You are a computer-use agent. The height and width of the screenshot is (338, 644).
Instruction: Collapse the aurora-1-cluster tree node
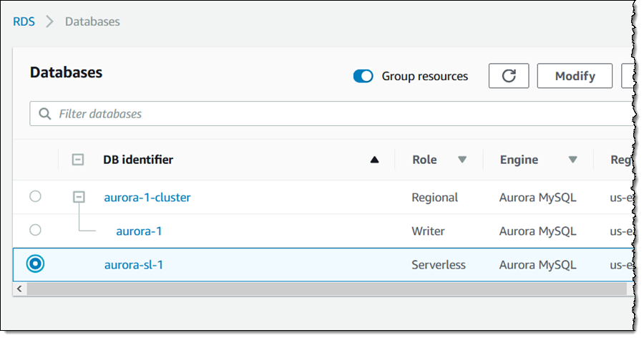tap(79, 197)
